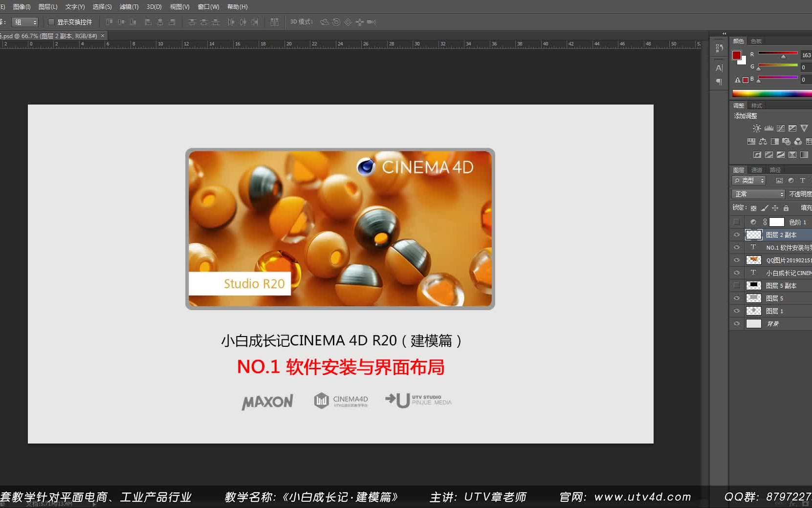Screen dimensions: 812x508
Task: Click the align vertical centers icon
Action: (x=121, y=22)
